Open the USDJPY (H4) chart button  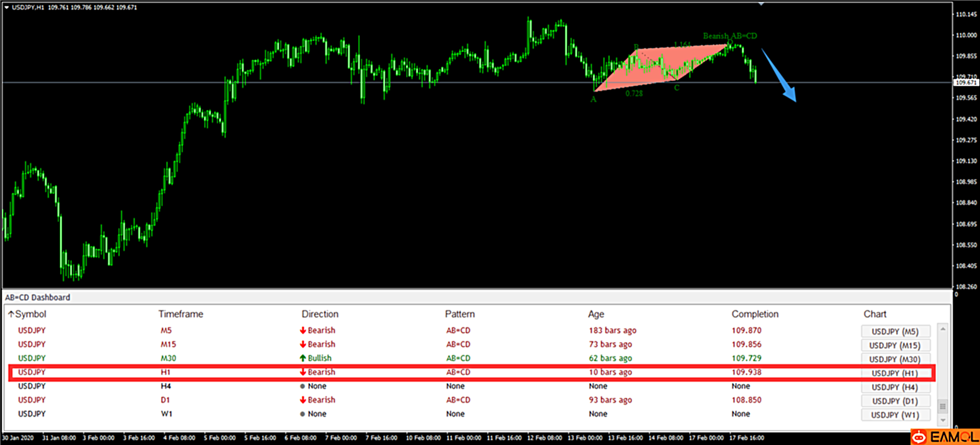point(895,387)
